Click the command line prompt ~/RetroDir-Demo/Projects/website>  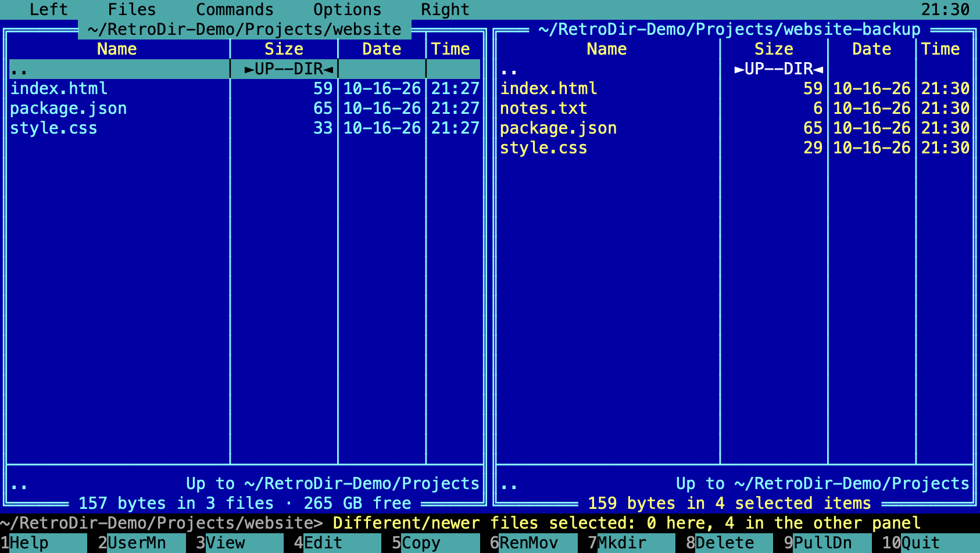click(162, 523)
